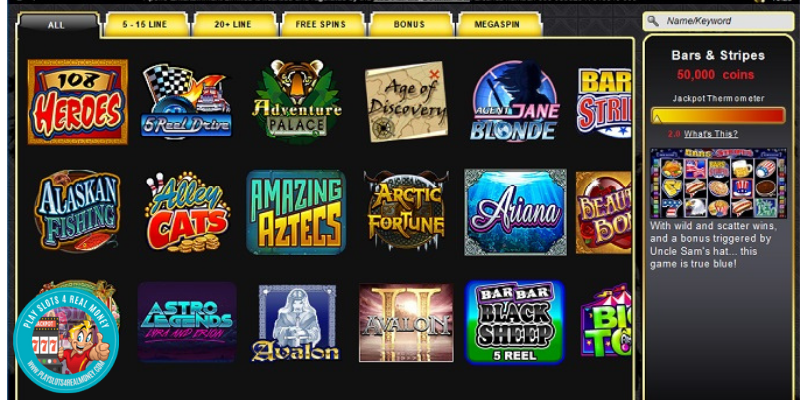Image resolution: width=800 pixels, height=400 pixels.
Task: Open the Age of Discovery game
Action: tap(407, 102)
